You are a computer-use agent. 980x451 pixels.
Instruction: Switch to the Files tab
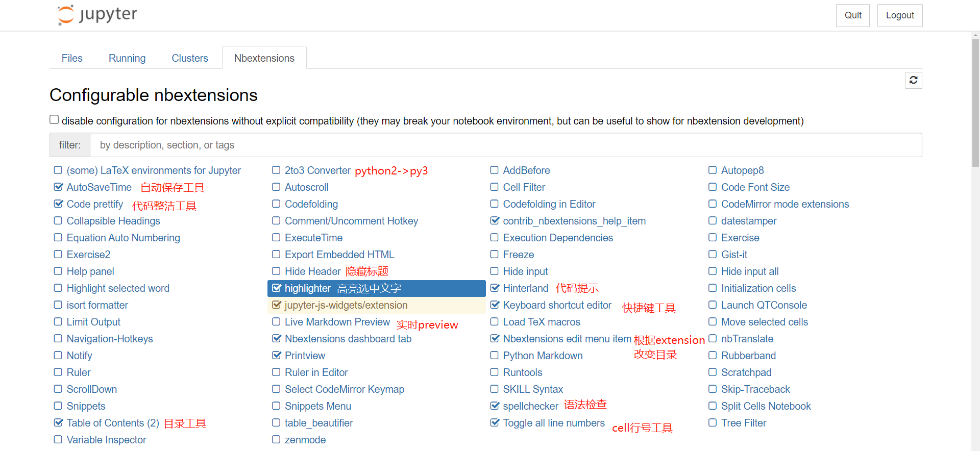pos(72,58)
